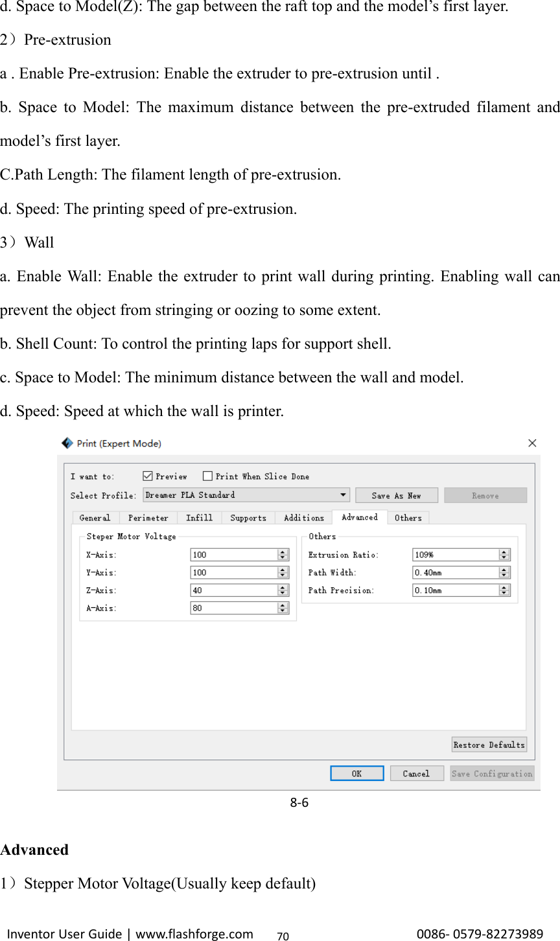Viewport: 560px width, 941px height.
Task: Open the Others tab
Action: click(408, 518)
